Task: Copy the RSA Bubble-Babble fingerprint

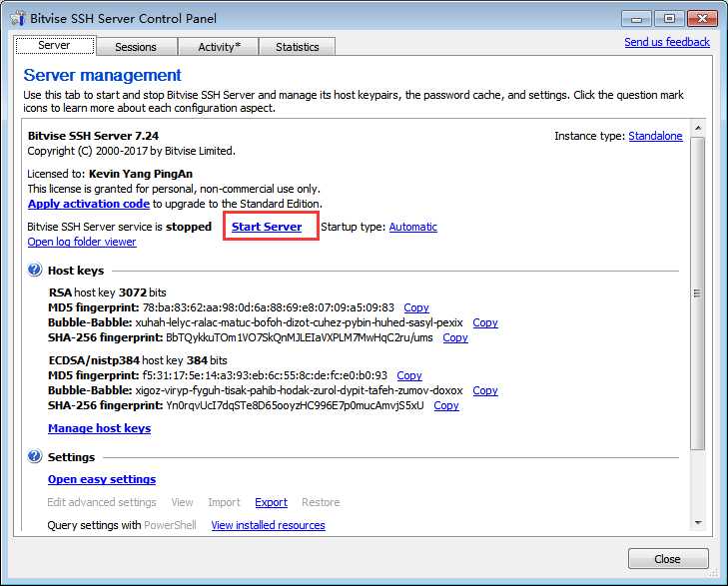Action: [x=485, y=322]
